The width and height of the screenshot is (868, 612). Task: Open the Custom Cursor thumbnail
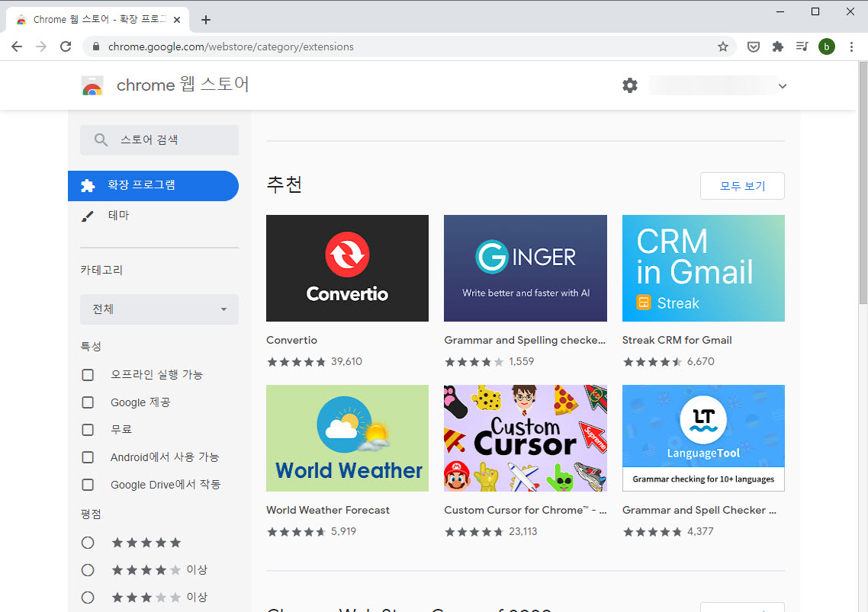tap(526, 437)
